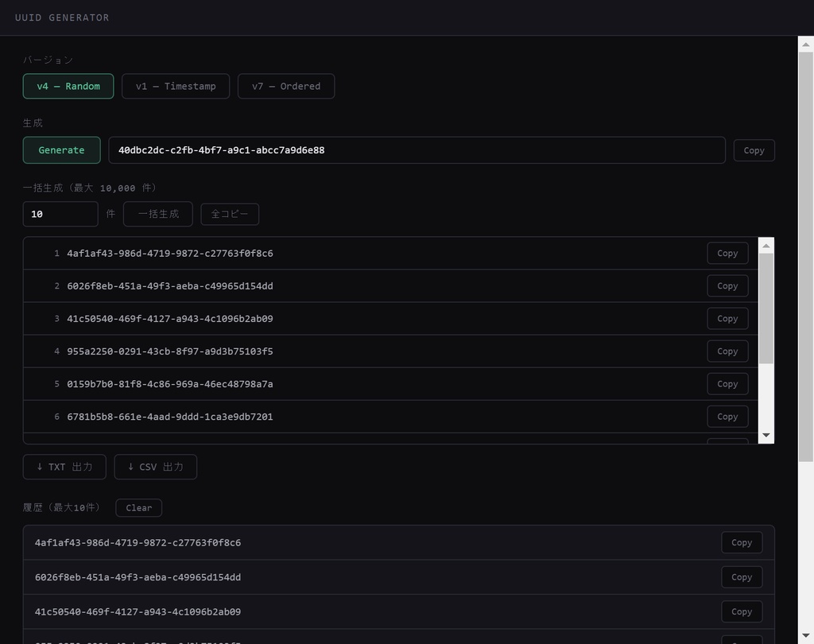Copy bulk row 3 UUID 41c50540

[727, 318]
